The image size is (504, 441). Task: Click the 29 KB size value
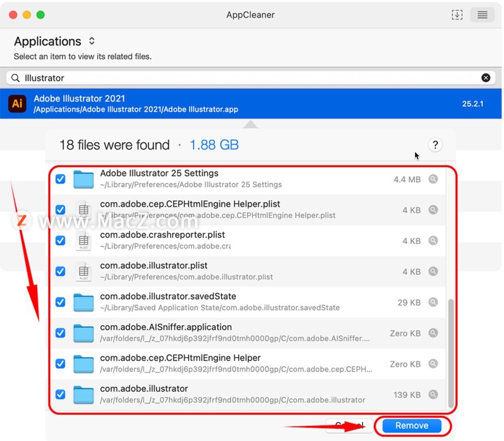409,303
